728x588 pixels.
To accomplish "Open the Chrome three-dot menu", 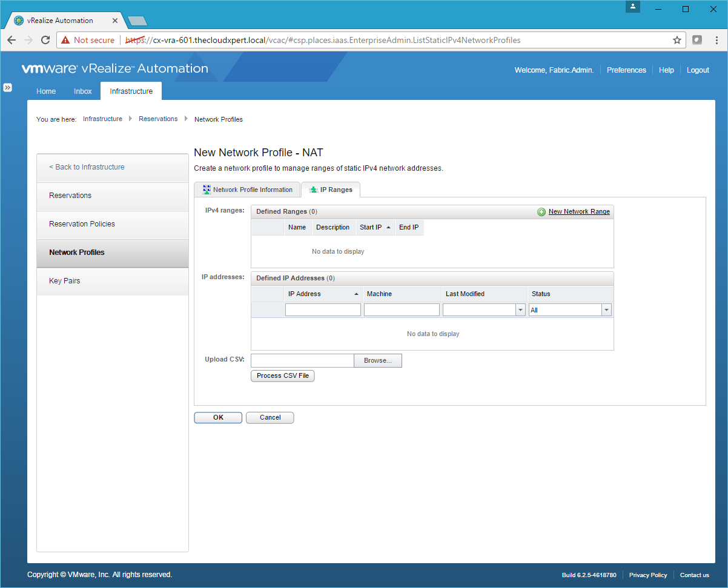I will 716,40.
